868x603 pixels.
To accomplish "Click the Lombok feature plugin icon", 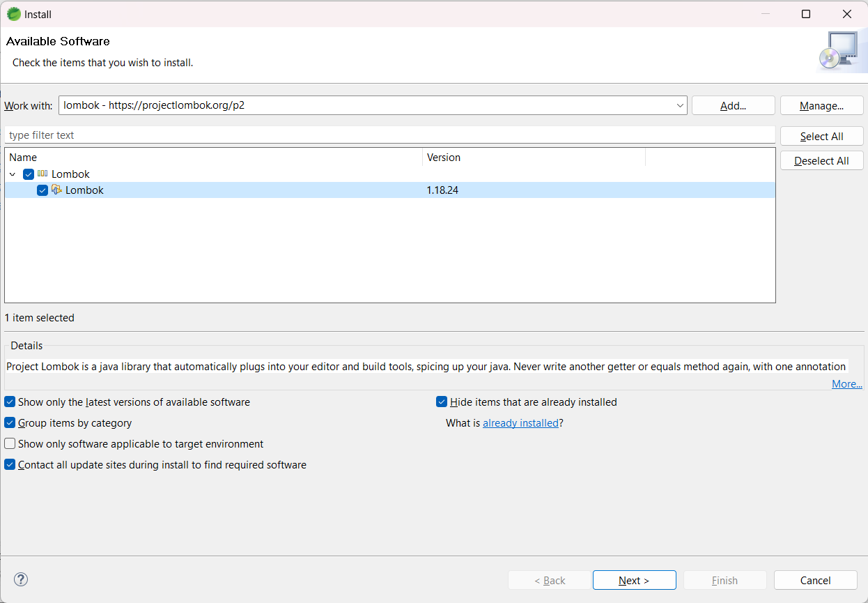I will (x=57, y=190).
